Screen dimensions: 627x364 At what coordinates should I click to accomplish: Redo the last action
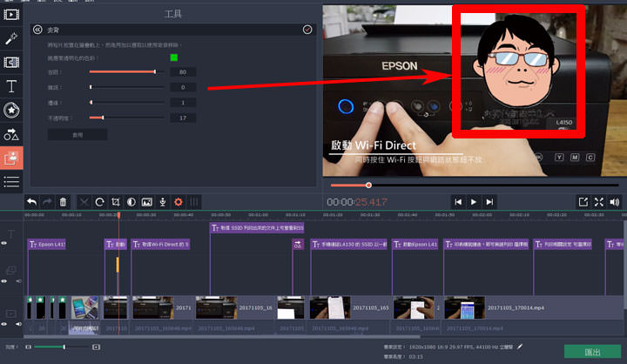click(47, 202)
